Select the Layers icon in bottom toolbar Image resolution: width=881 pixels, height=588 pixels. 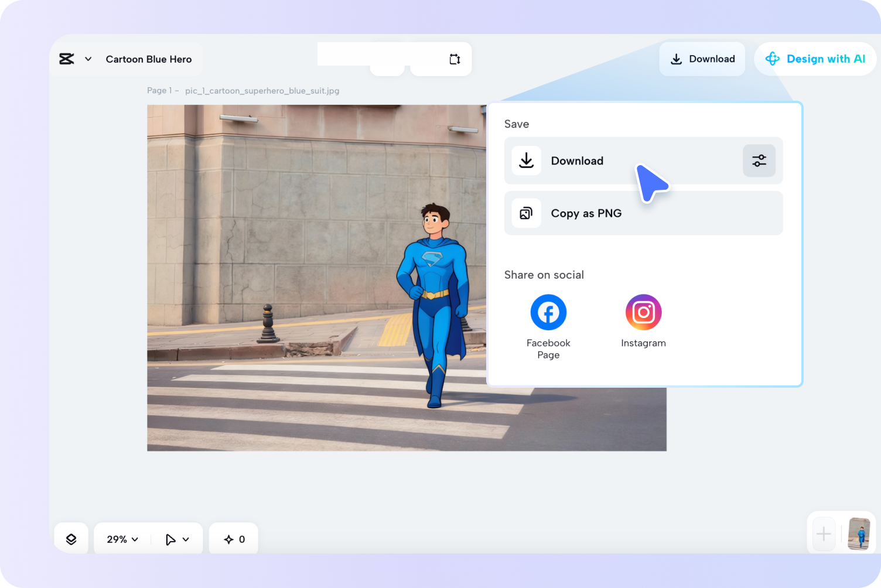71,538
